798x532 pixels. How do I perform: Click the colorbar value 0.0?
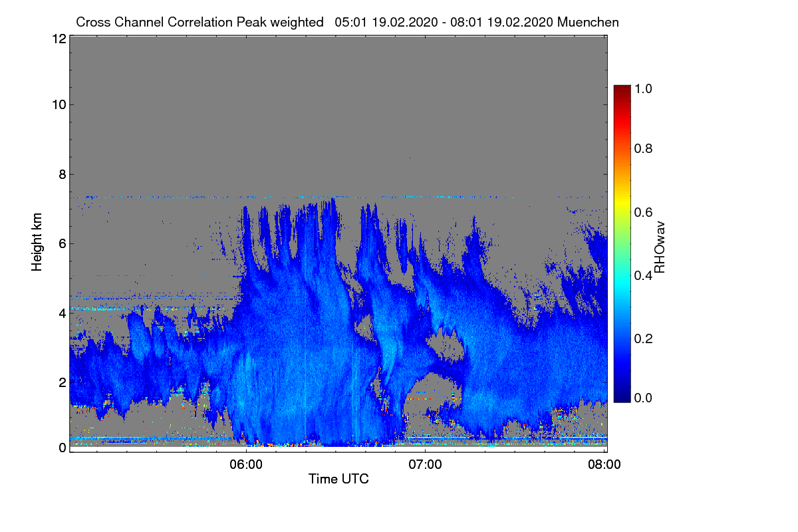pos(644,398)
